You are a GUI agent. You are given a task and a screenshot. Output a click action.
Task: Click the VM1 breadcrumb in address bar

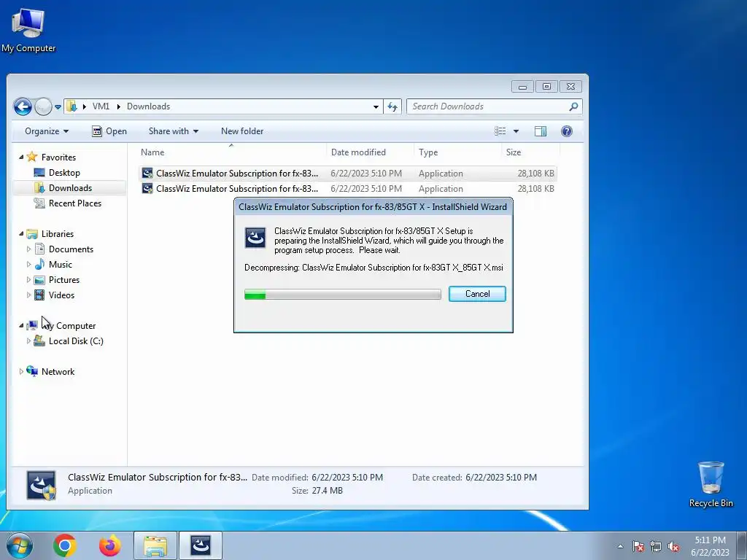(101, 106)
